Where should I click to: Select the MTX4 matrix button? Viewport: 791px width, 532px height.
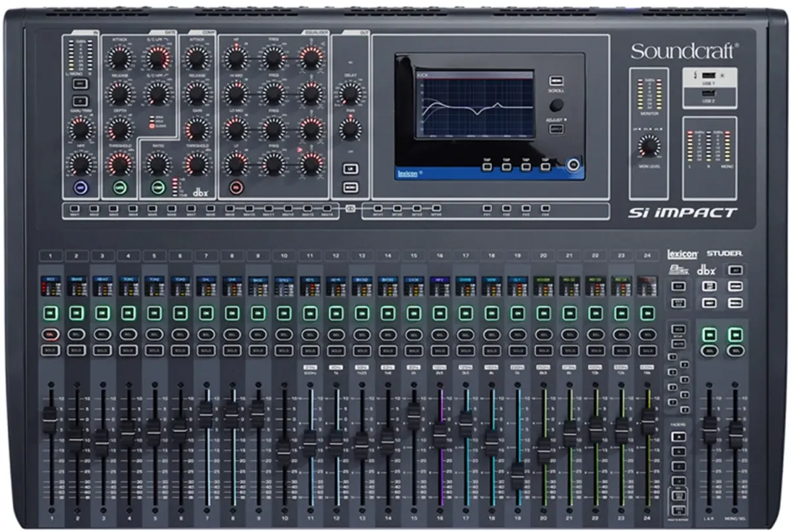coord(436,209)
